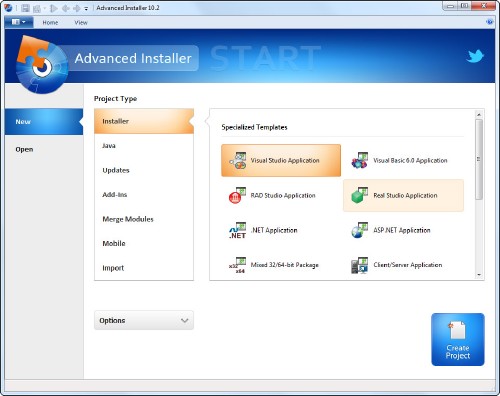500x396 pixels.
Task: Select the Visual Studio Application template icon
Action: [238, 160]
